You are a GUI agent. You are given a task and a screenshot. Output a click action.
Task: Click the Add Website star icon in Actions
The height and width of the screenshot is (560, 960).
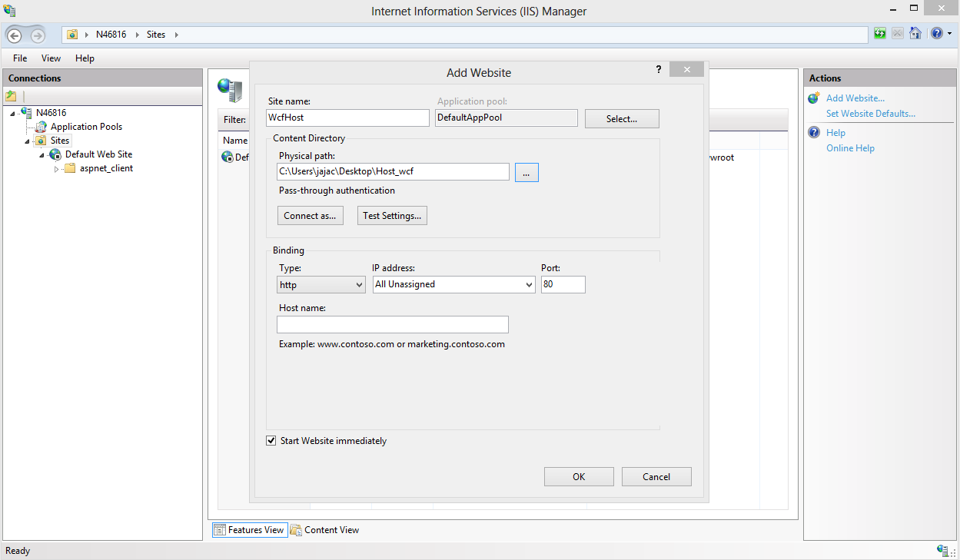[813, 98]
